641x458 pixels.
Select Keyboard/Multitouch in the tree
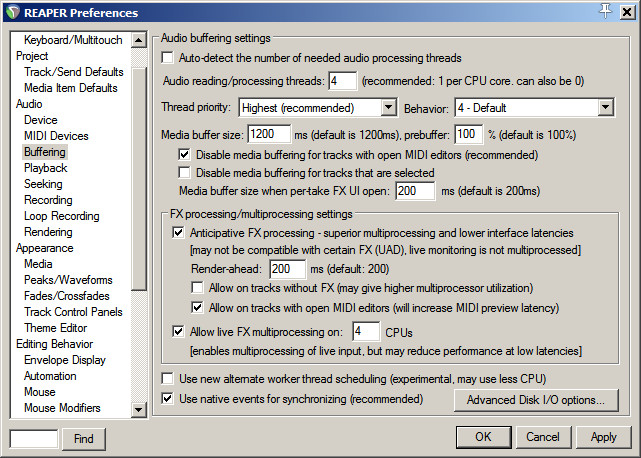(x=73, y=40)
